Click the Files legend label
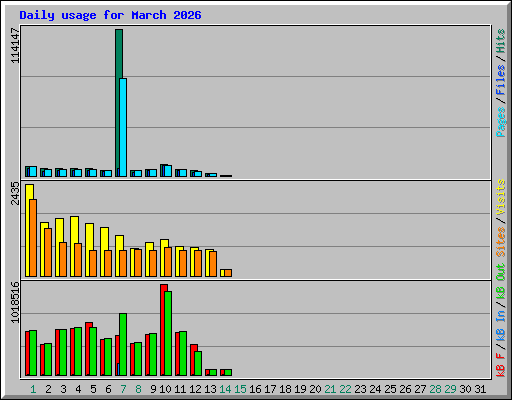This screenshot has height=400, width=512. 501,80
